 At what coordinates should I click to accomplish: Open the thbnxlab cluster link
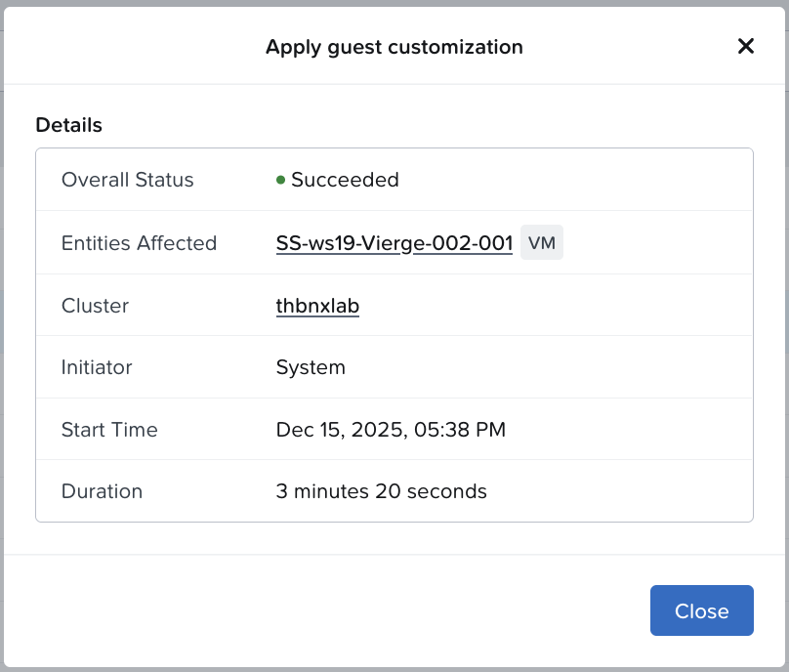click(x=317, y=306)
